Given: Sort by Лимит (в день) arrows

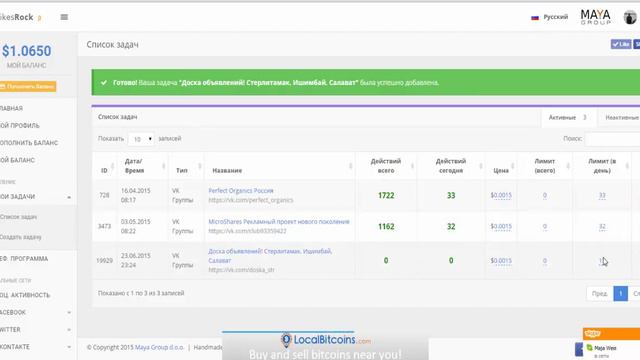Looking at the screenshot, I should click(x=627, y=166).
